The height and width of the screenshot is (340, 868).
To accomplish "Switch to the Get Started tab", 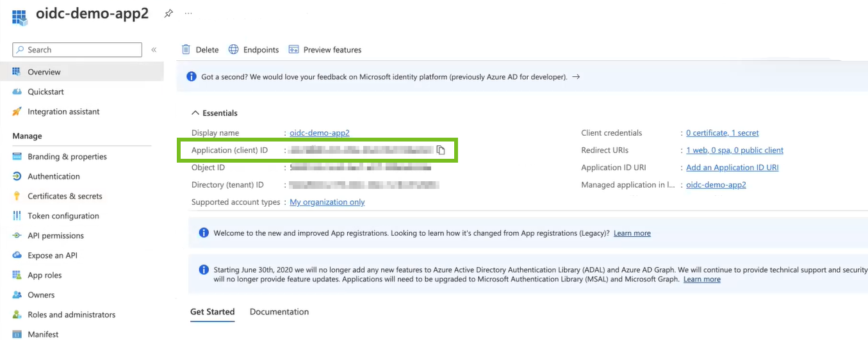I will click(x=213, y=312).
